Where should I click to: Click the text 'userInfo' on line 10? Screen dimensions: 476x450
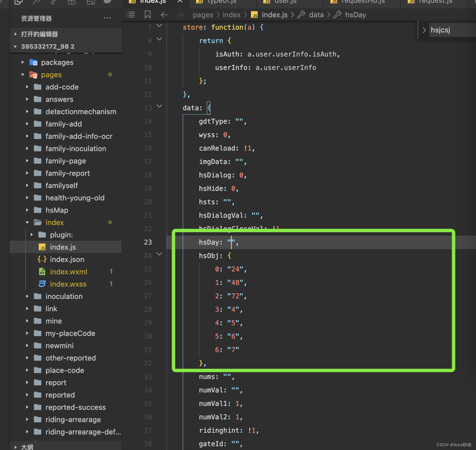click(231, 68)
